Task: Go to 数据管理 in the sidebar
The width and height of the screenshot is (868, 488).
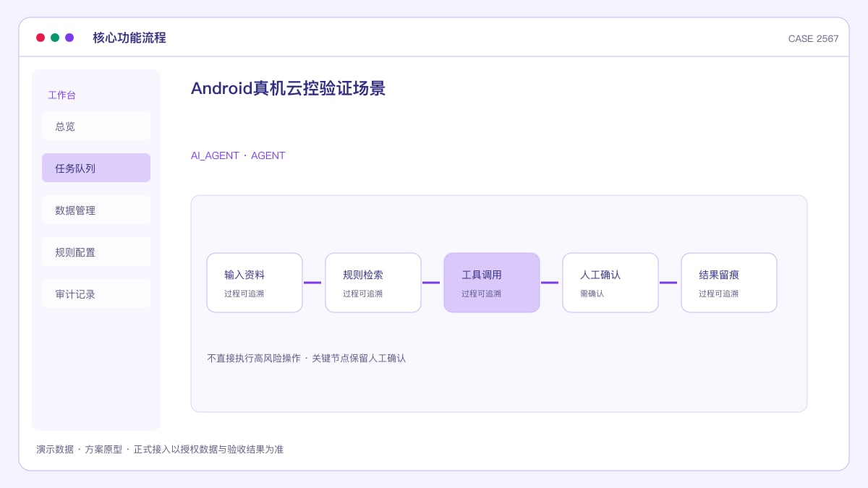Action: [96, 210]
